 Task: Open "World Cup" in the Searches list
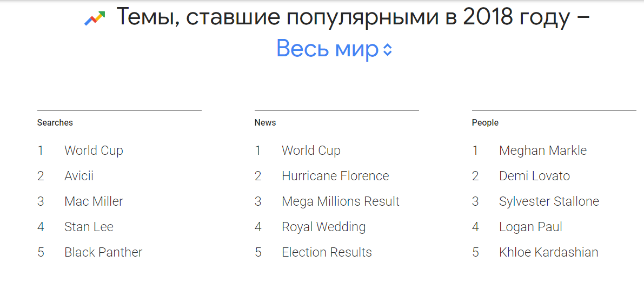(x=94, y=150)
